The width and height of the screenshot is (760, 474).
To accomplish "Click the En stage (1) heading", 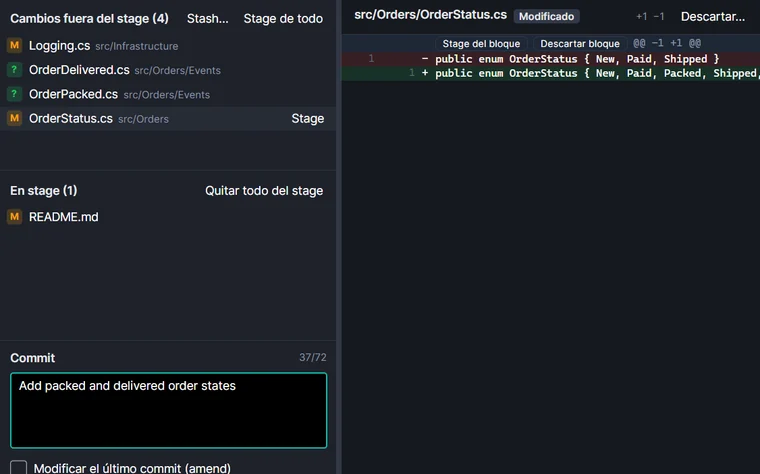I will 44,190.
